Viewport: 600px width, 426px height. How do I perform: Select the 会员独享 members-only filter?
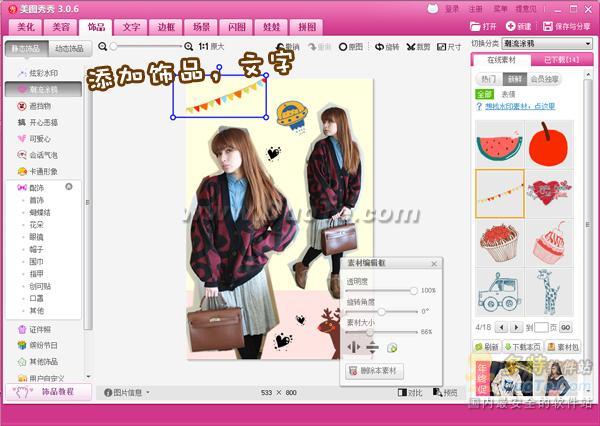point(545,79)
